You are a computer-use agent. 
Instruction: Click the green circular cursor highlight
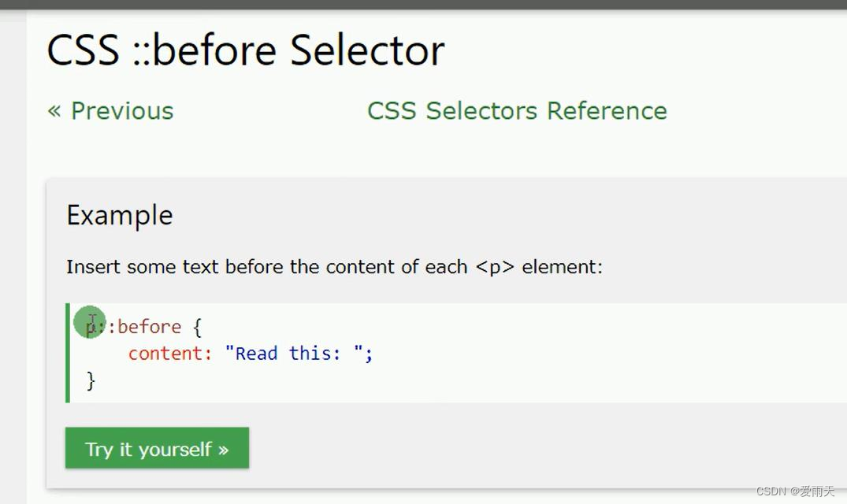pyautogui.click(x=89, y=321)
